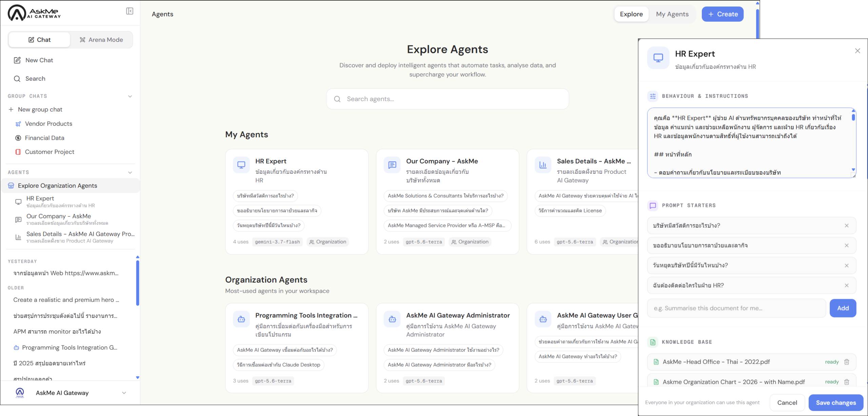
Task: Delete Askme Organization Chart 2026 pdf
Action: (847, 382)
